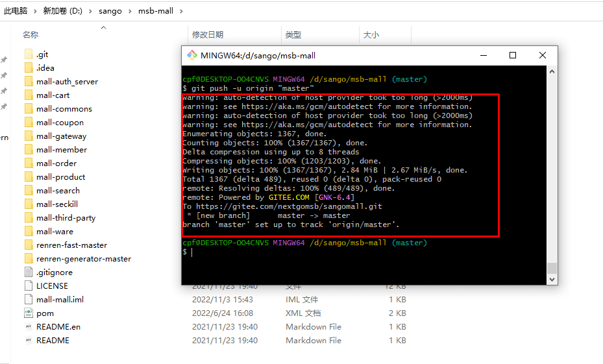Image resolution: width=603 pixels, height=364 pixels.
Task: Select the LICENSE file icon
Action: [x=29, y=286]
